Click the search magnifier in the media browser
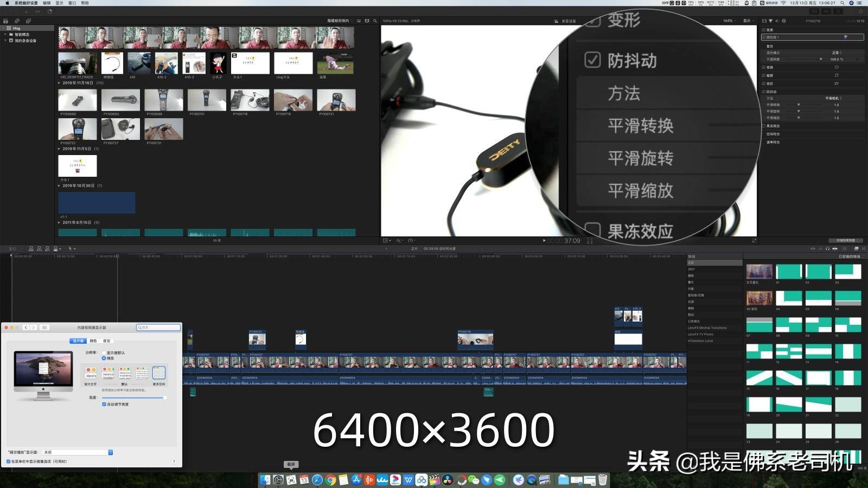Image resolution: width=868 pixels, height=488 pixels. tap(375, 21)
